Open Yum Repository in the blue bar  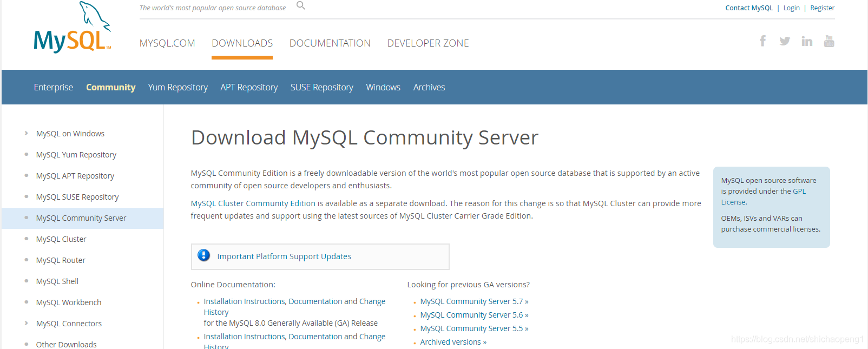(x=178, y=87)
